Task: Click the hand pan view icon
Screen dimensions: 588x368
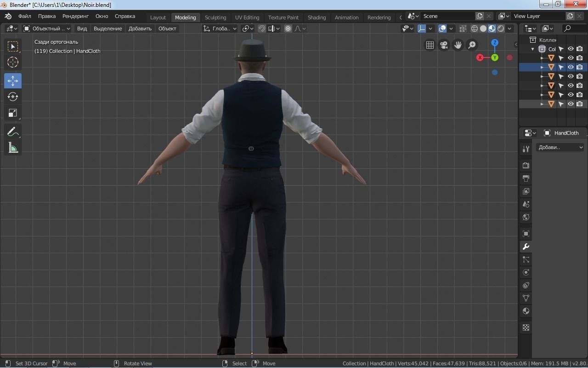Action: pyautogui.click(x=458, y=45)
